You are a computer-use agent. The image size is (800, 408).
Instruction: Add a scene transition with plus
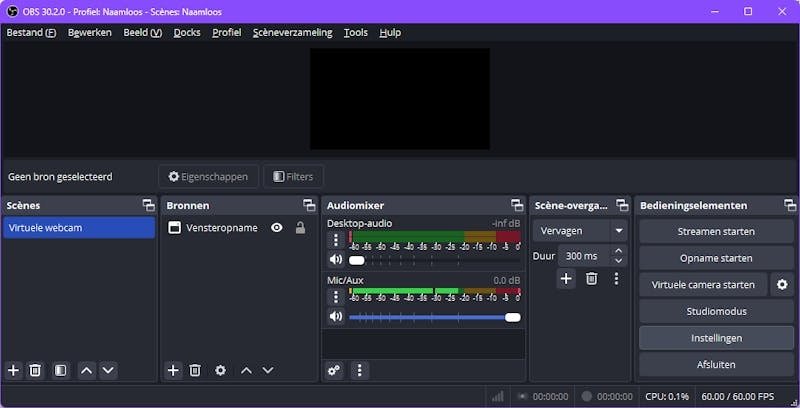click(x=566, y=278)
